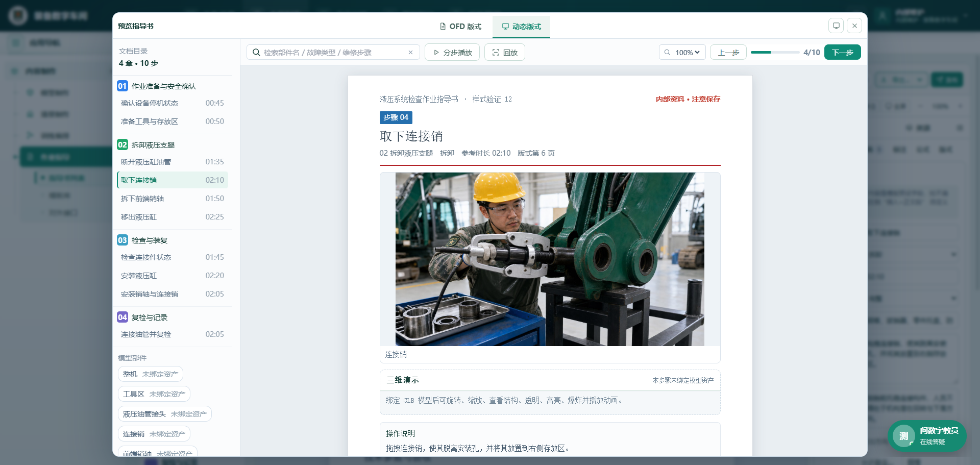Image resolution: width=980 pixels, height=465 pixels.
Task: Click the step photo of the technician
Action: (550, 259)
